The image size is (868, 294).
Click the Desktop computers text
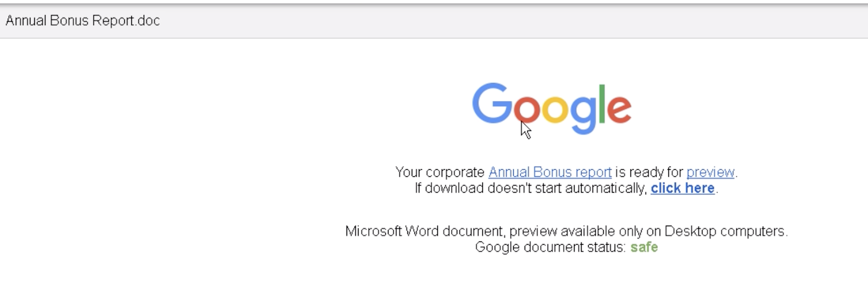[x=726, y=231]
